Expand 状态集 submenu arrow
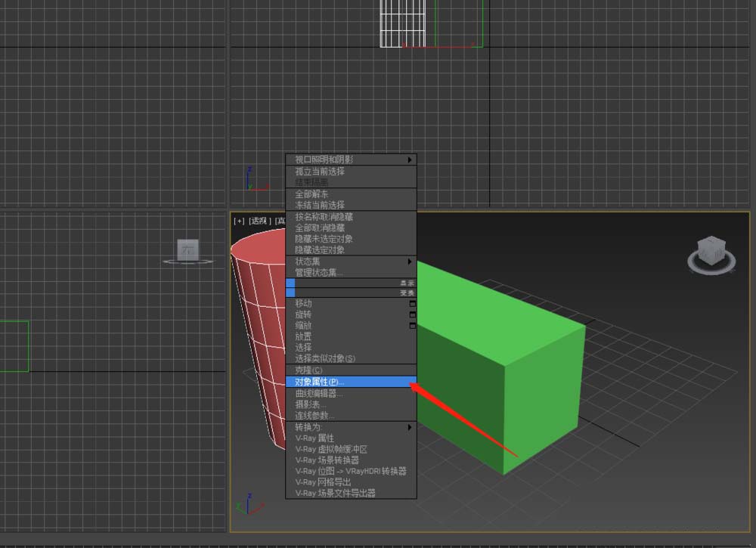The width and height of the screenshot is (756, 548). tap(409, 262)
